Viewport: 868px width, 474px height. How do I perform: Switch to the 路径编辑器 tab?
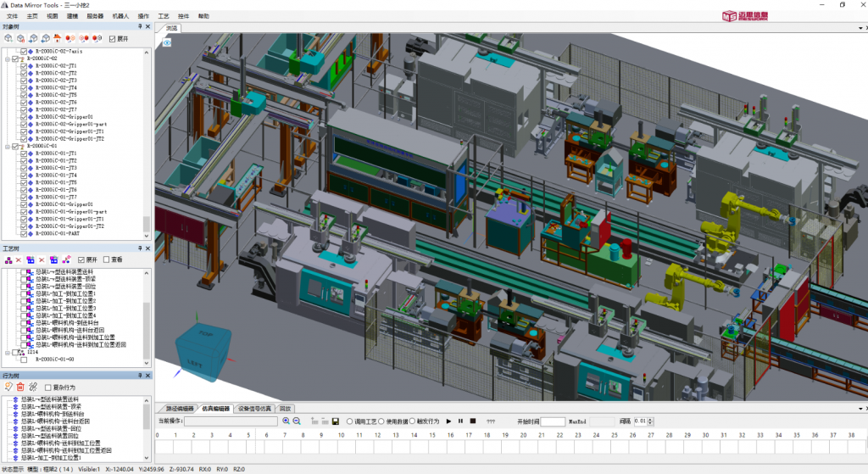[x=180, y=409]
